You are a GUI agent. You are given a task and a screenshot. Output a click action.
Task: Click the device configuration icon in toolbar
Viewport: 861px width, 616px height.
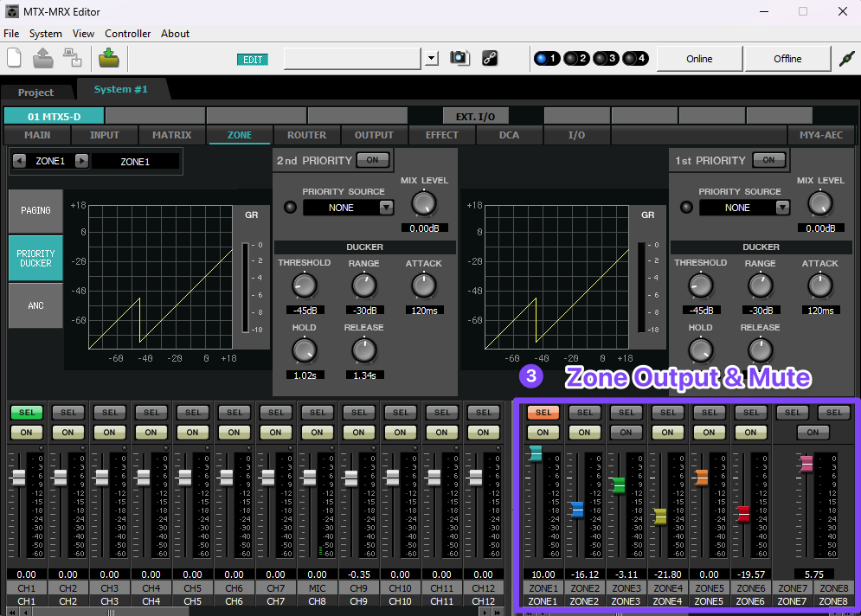click(x=73, y=58)
